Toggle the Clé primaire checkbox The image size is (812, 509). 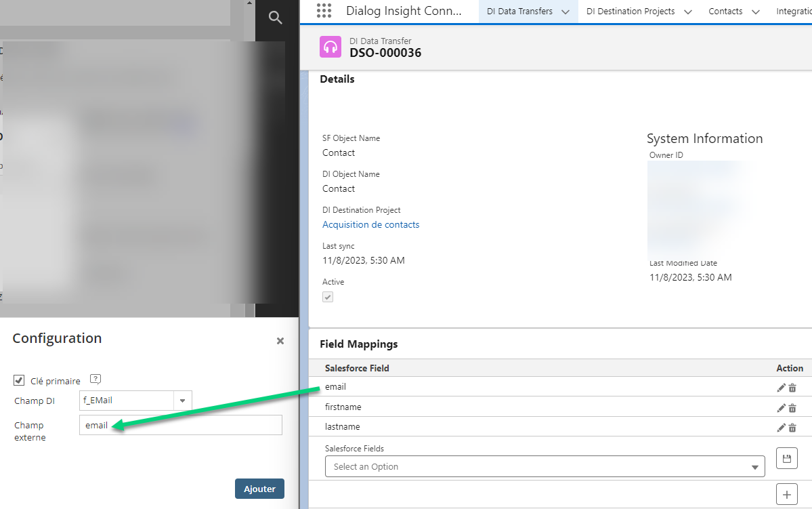tap(19, 380)
